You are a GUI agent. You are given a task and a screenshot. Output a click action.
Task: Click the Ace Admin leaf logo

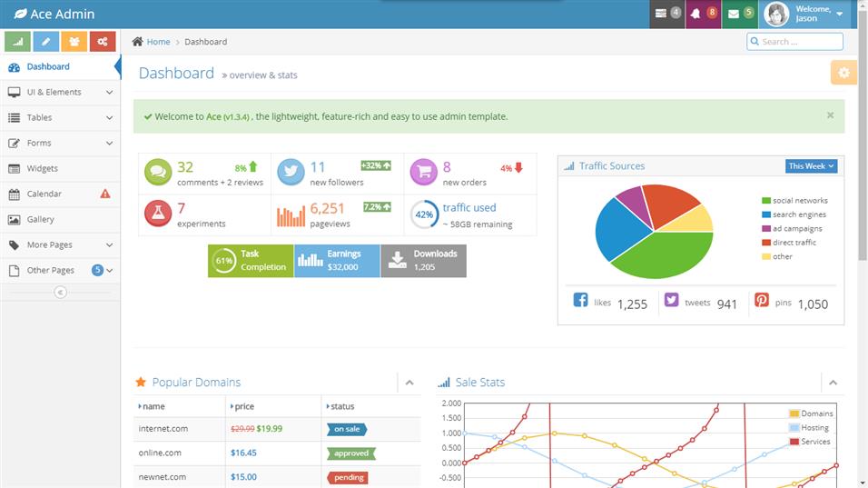tap(20, 14)
